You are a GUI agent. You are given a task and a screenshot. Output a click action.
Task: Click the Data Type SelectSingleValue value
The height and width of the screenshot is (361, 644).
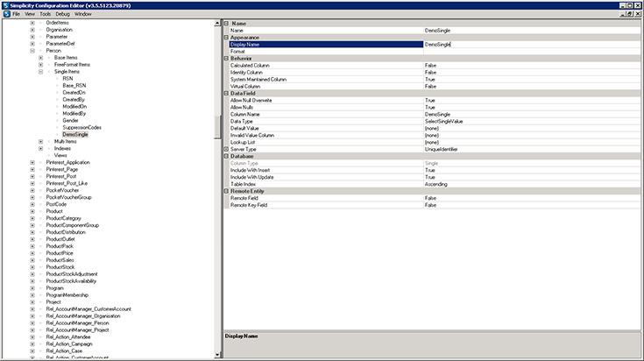(x=443, y=121)
